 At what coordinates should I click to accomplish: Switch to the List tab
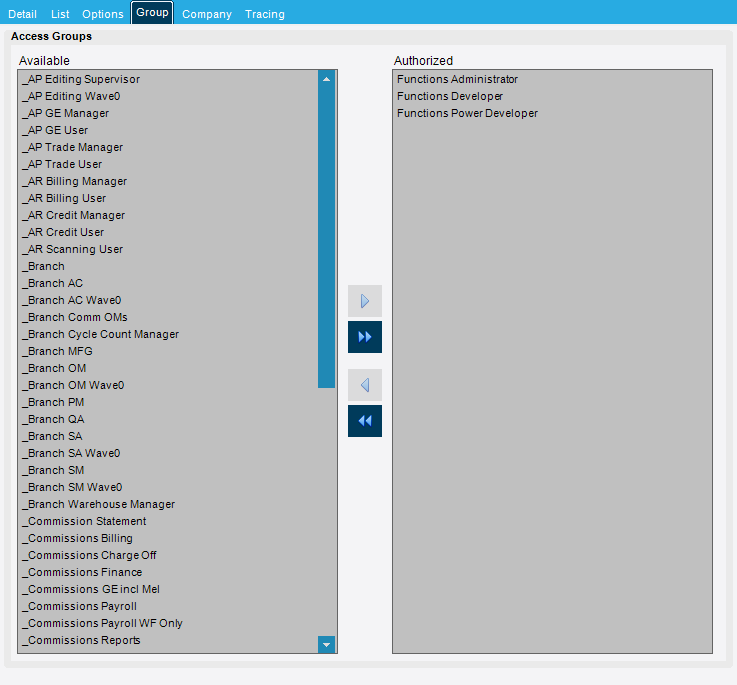point(60,14)
